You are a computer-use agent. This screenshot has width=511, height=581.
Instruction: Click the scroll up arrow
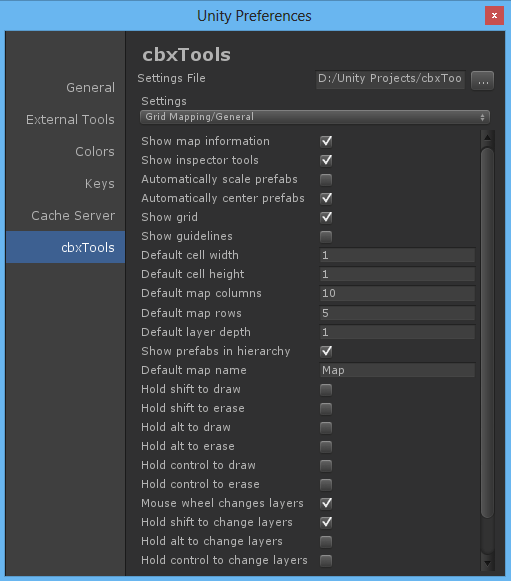(487, 138)
